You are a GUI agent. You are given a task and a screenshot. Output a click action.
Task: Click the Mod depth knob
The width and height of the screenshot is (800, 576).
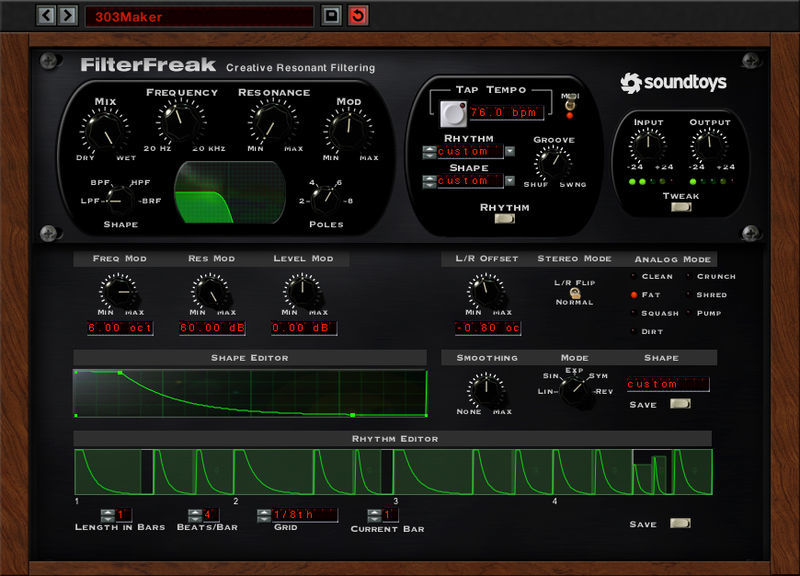click(347, 131)
